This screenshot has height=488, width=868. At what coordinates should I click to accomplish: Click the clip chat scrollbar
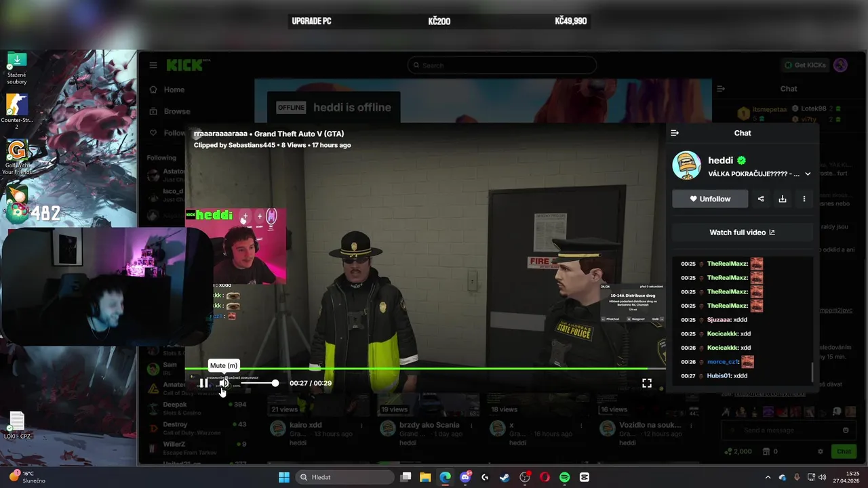812,373
